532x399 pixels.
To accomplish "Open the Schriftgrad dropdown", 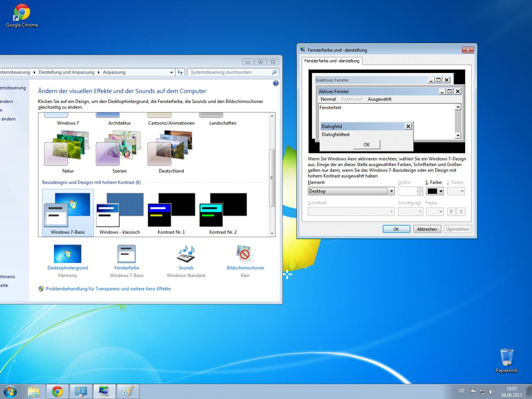I will (410, 211).
